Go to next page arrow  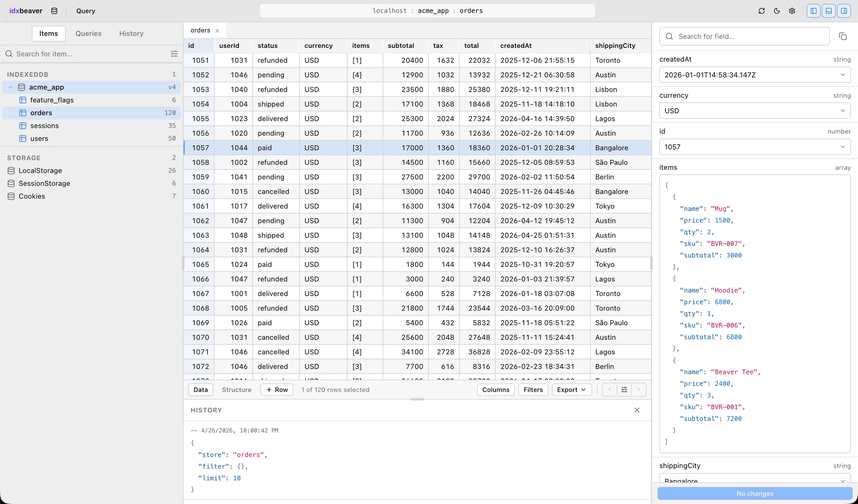coord(639,390)
